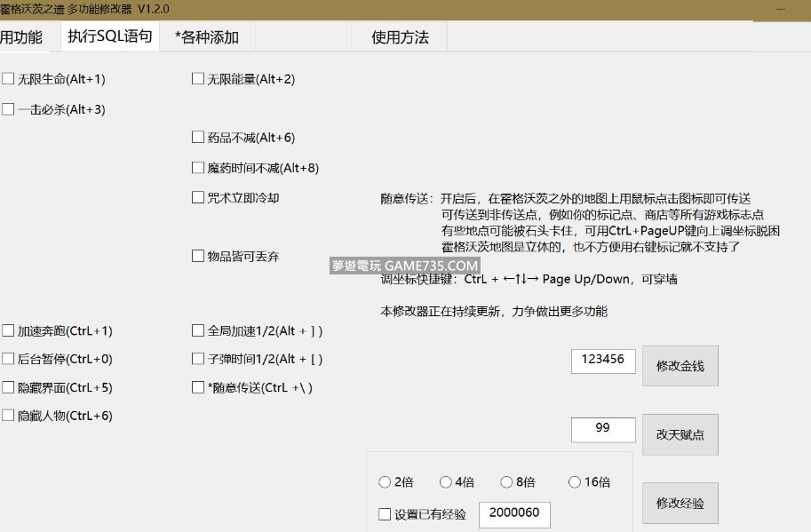
Task: Check 隐藏界面 (Ctrl+5) option
Action: [x=9, y=388]
